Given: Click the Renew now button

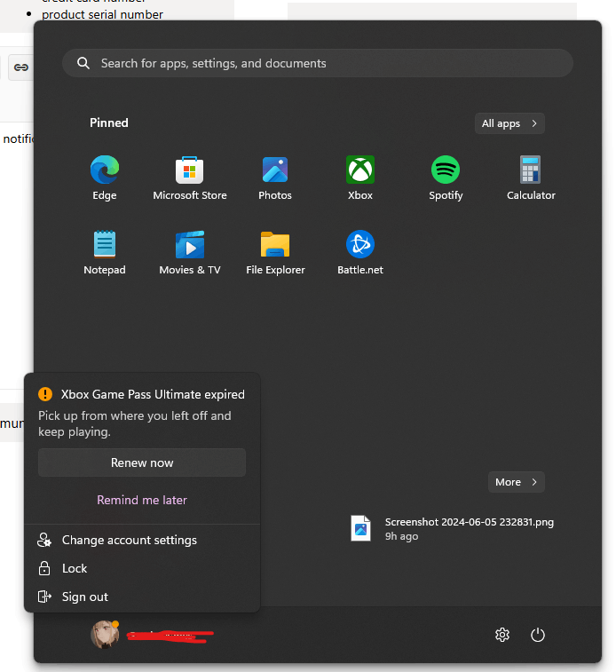Looking at the screenshot, I should 142,462.
